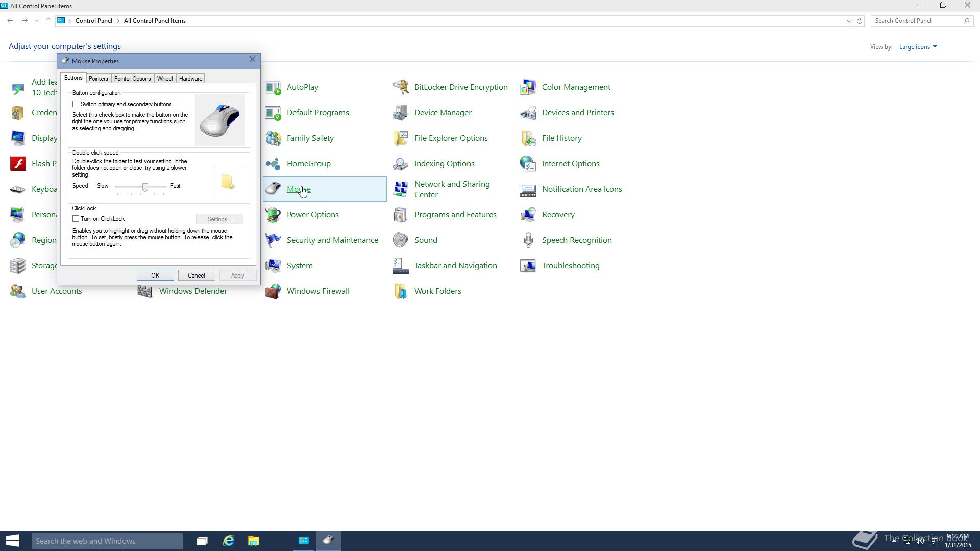Check Turn on ClickLock

tap(76, 219)
